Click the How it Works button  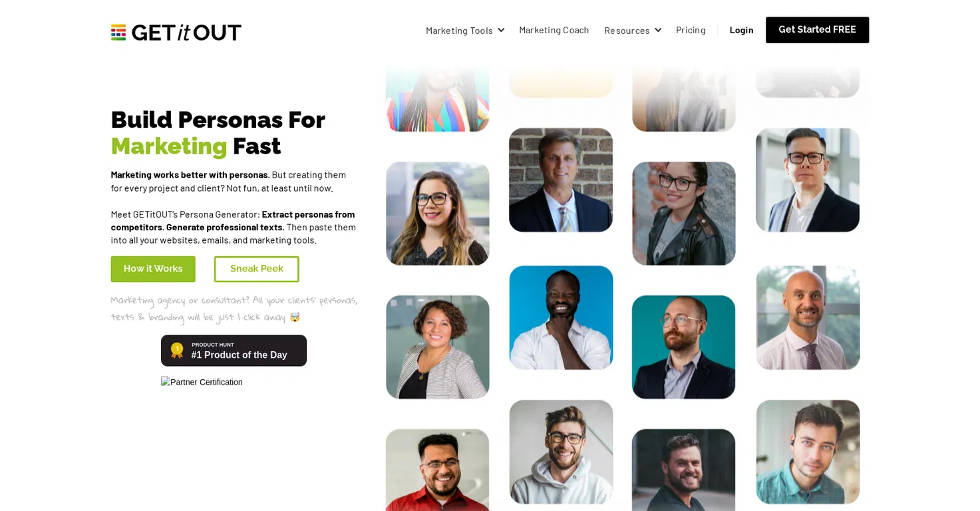(153, 269)
